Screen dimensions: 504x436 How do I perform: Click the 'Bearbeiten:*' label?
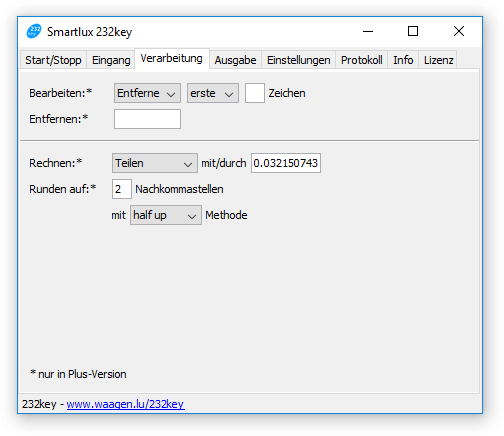click(60, 93)
